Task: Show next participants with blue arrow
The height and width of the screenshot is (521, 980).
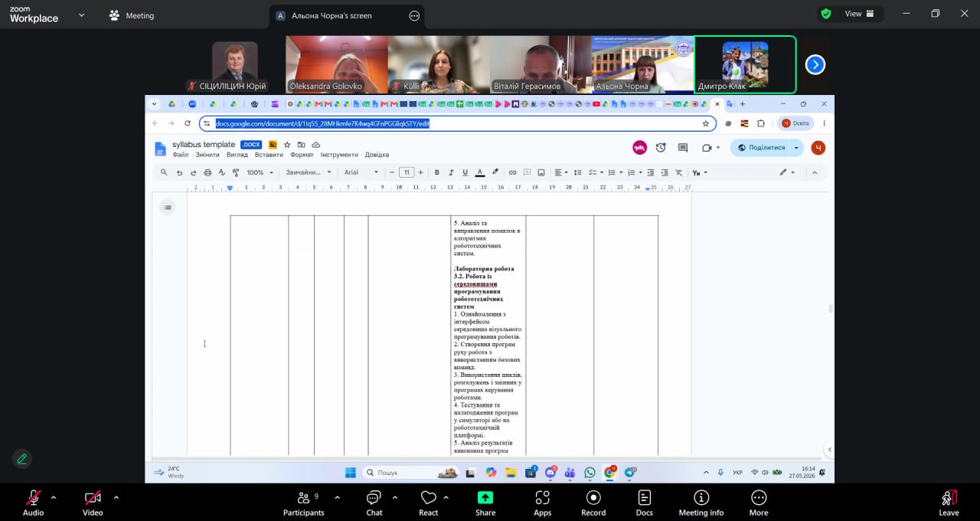Action: click(x=815, y=64)
